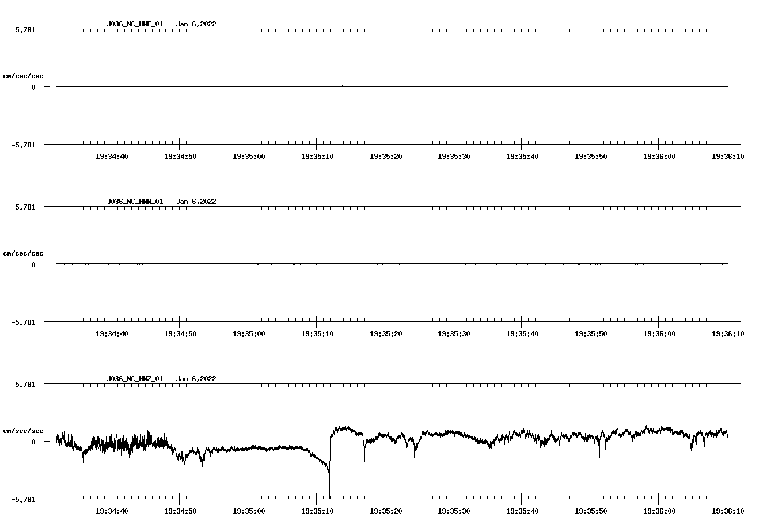
Task: Click the 19:35:00 time label under HNZ plot
Action: 249,511
